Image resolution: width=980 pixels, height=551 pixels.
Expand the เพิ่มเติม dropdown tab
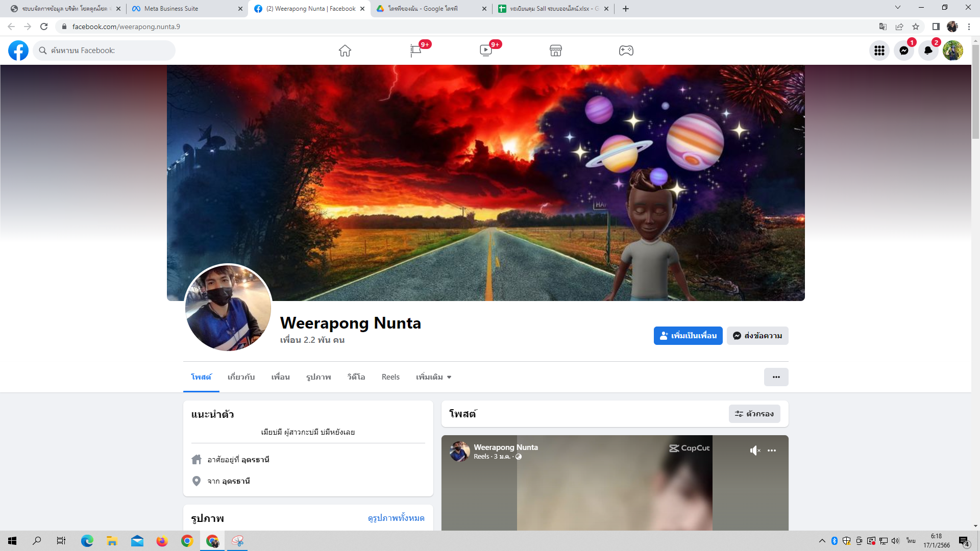point(433,377)
